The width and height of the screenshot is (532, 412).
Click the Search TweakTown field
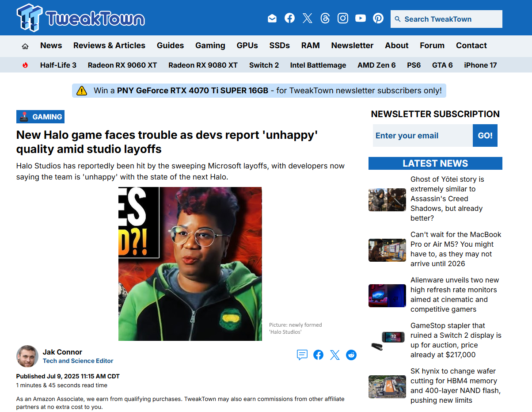tap(446, 19)
